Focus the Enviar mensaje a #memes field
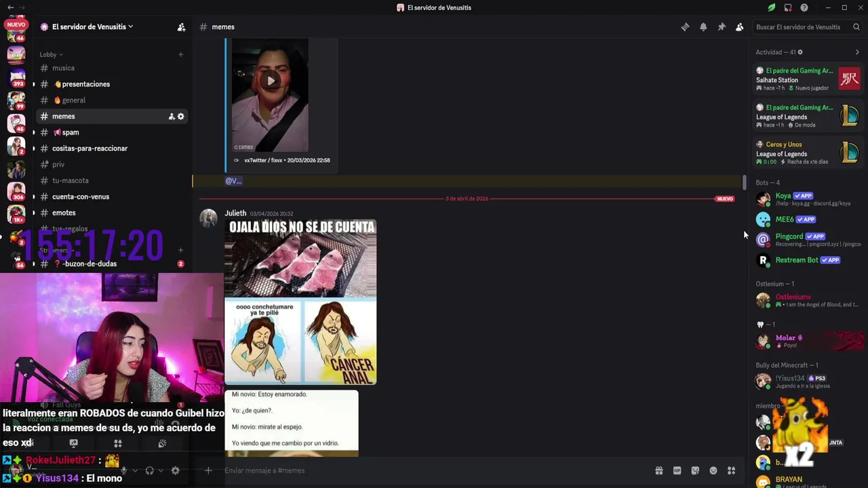868x488 pixels. pos(434,470)
